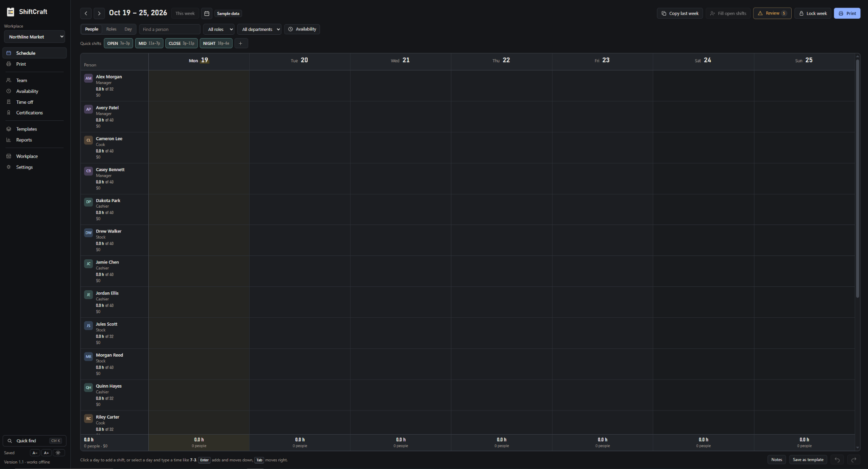Open Schedule in sidebar
The width and height of the screenshot is (868, 469).
34,53
